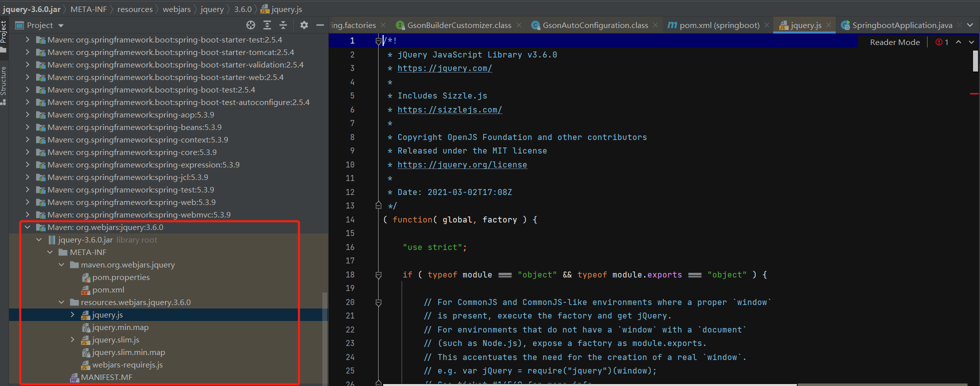Collapse the META-INF folder
The image size is (980, 386).
click(50, 252)
